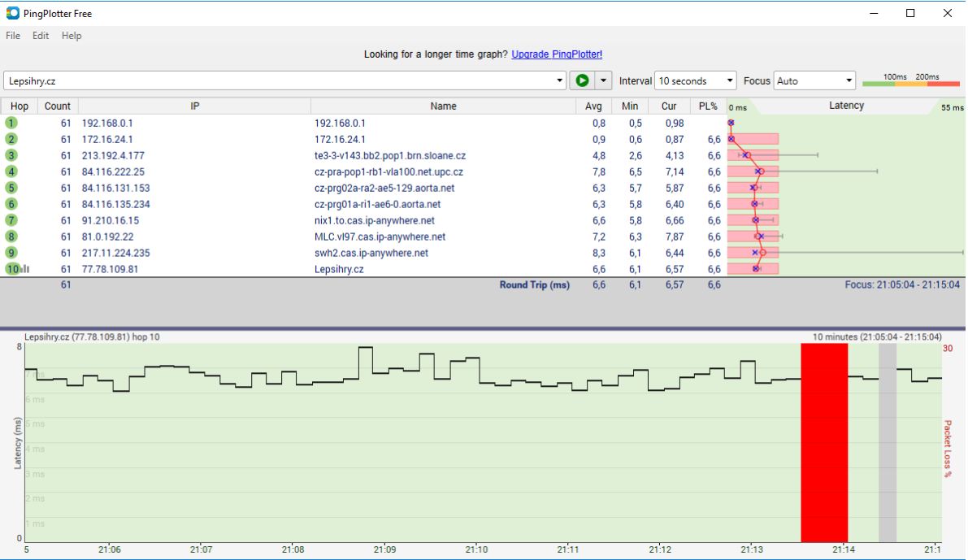The image size is (968, 560).
Task: Click the timeline graph title Lepsihry.cz hop 10
Action: 92,337
